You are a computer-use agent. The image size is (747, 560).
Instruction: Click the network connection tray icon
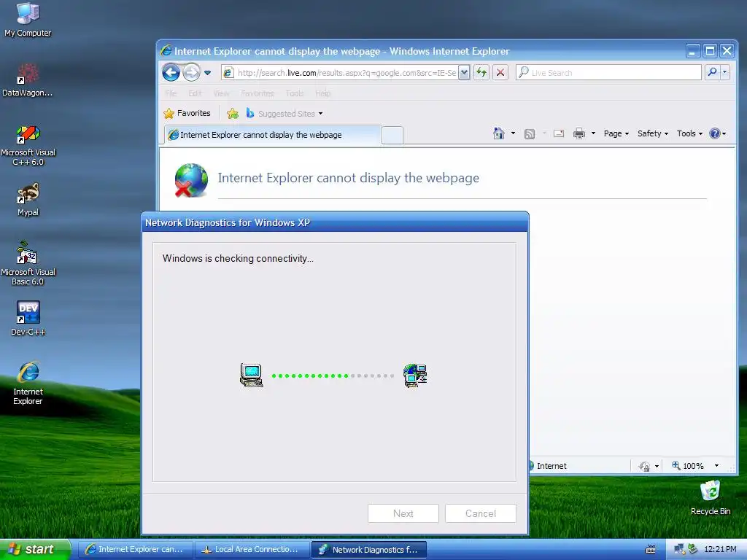click(679, 550)
